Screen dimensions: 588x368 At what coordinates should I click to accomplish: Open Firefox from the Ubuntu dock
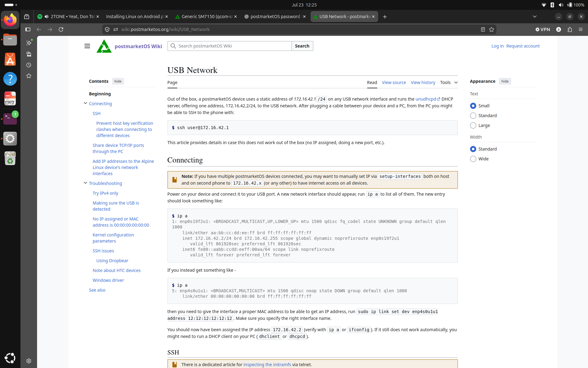pos(10,20)
